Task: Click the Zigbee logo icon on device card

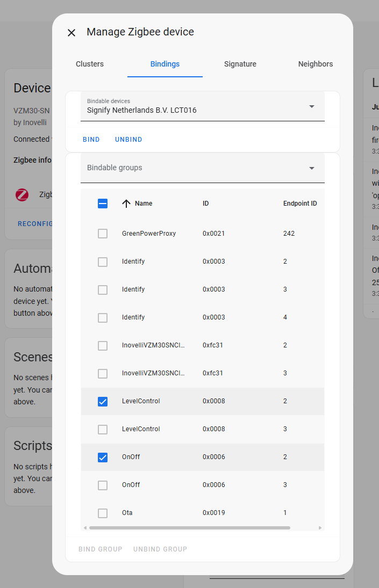Action: (x=22, y=194)
